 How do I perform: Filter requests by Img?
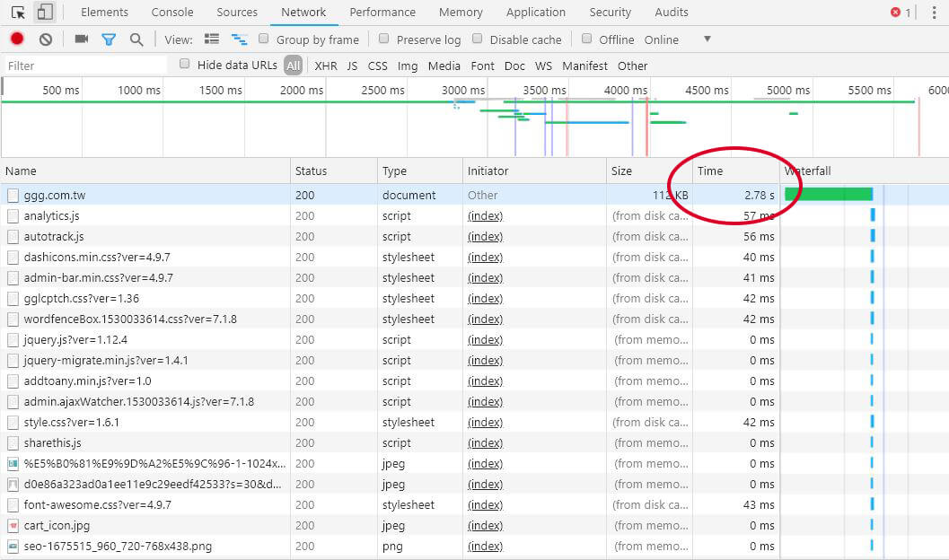(x=408, y=66)
